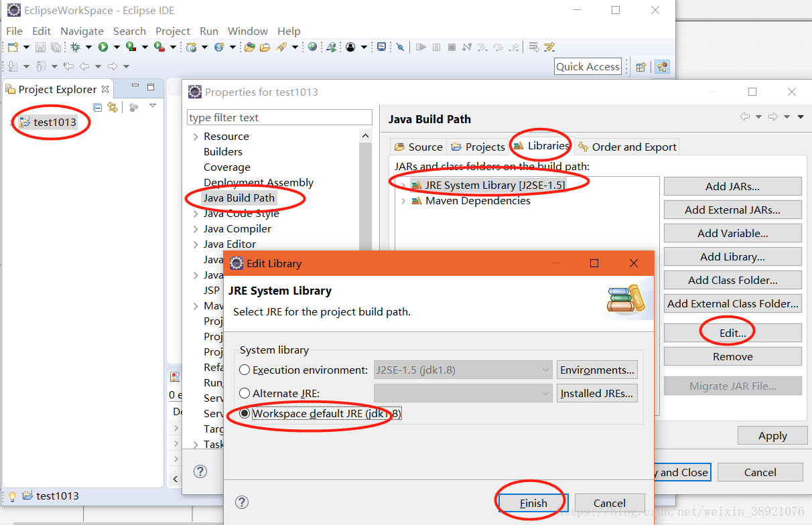812x525 pixels.
Task: Open the Navigate menu
Action: (82, 31)
